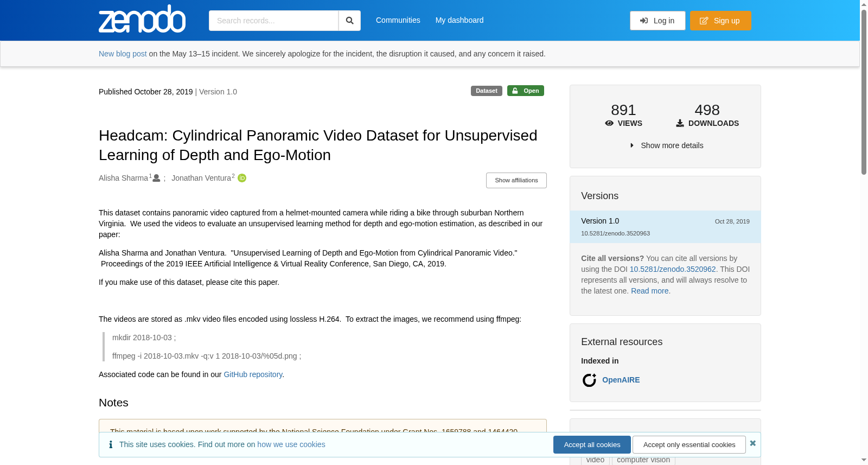Click the Read more link
Image resolution: width=868 pixels, height=465 pixels.
[x=649, y=291]
